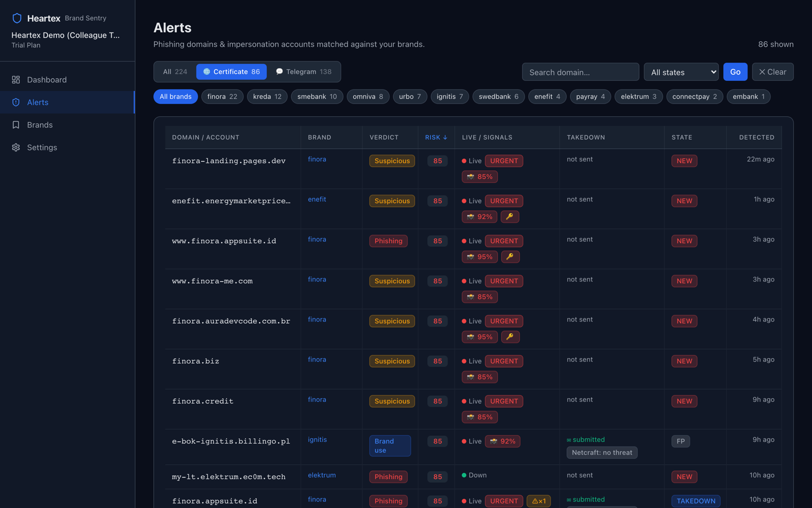The image size is (812, 508).
Task: Open Dashboard from the sidebar
Action: (x=67, y=80)
